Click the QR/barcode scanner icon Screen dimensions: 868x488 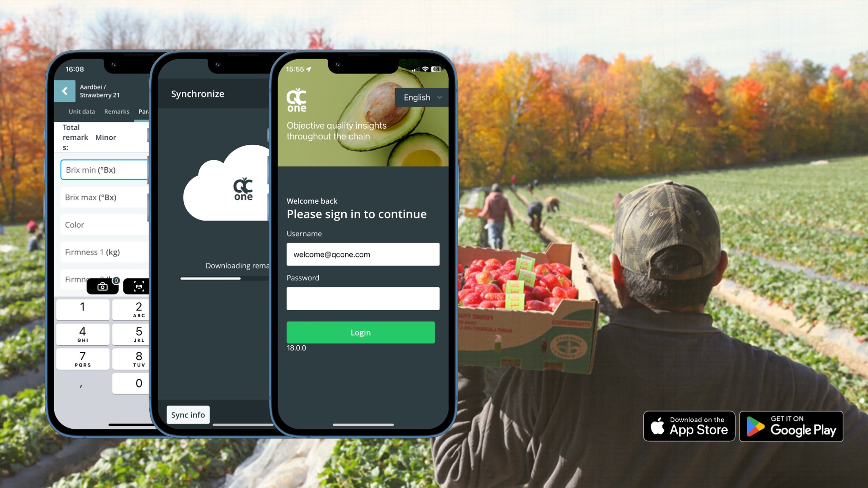(139, 287)
